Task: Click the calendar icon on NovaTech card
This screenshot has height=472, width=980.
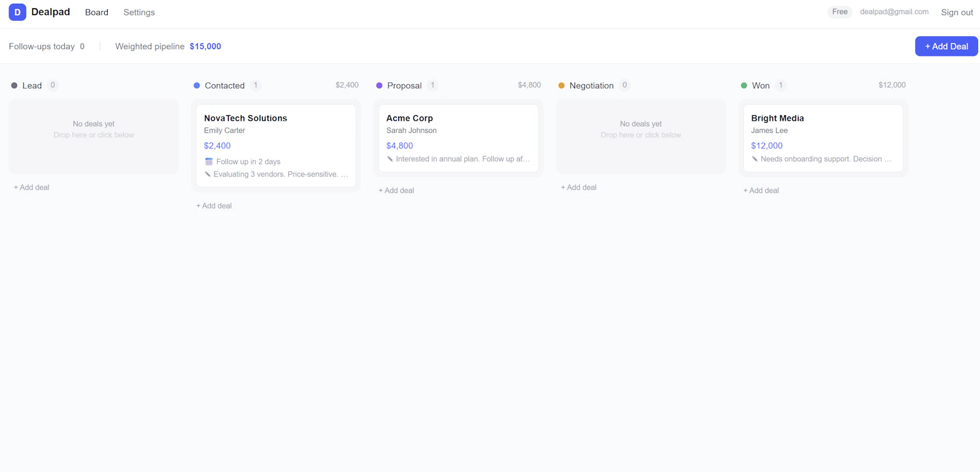Action: (209, 162)
